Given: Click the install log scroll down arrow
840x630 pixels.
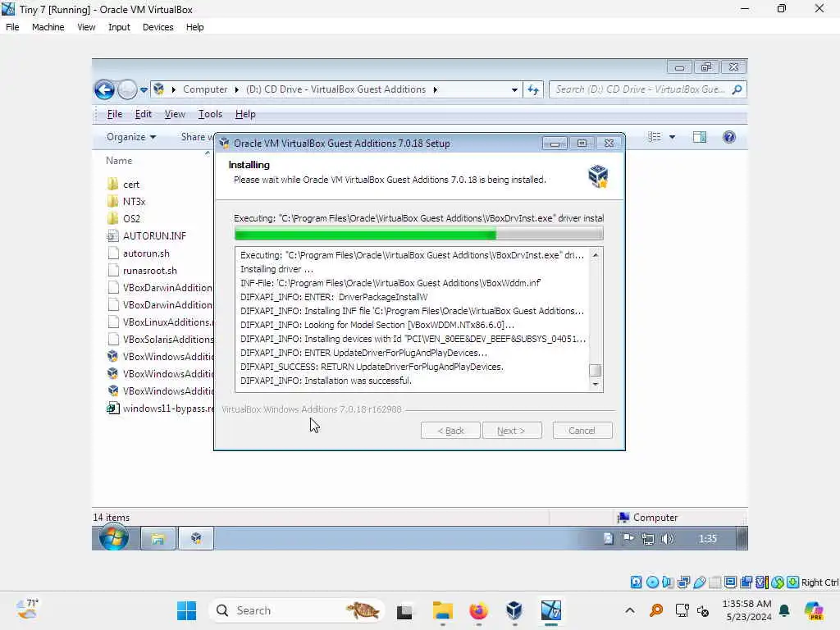Looking at the screenshot, I should (596, 385).
